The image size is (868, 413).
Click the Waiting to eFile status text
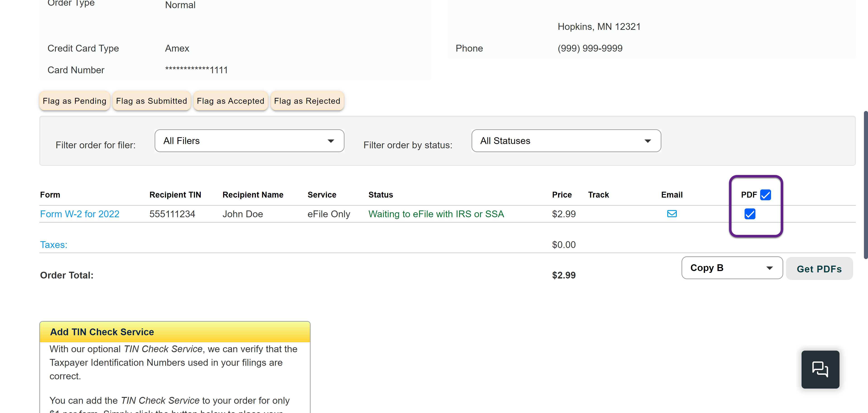click(x=436, y=214)
